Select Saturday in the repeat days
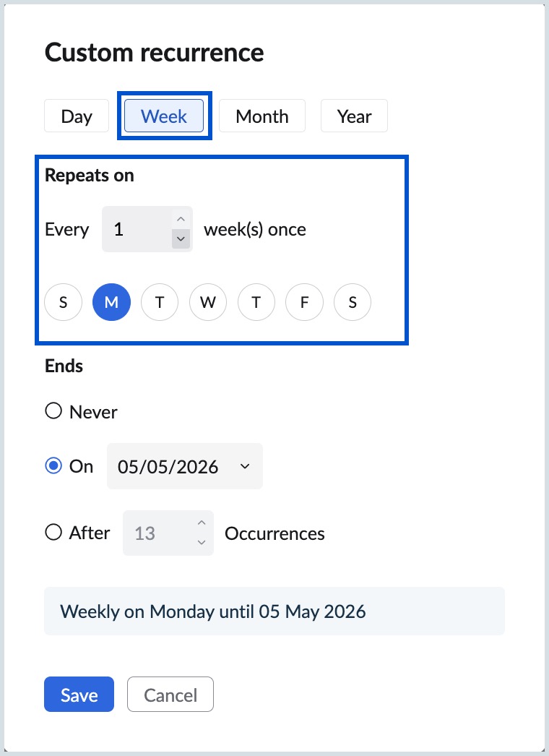Screen dimensions: 549x756 pos(353,302)
